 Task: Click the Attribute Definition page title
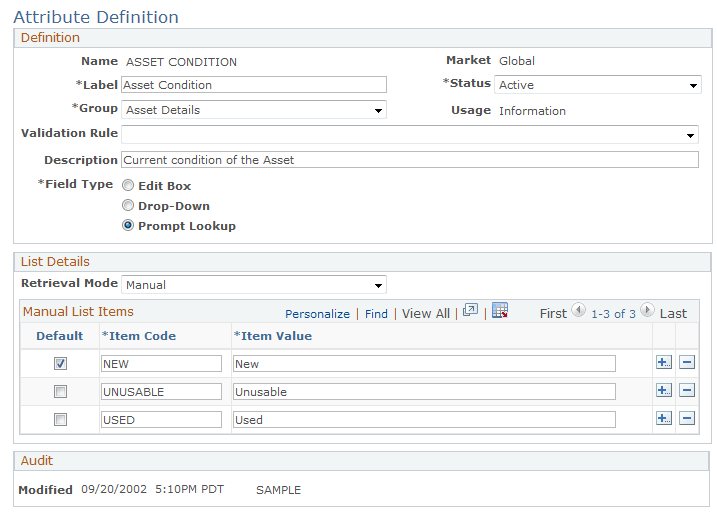tap(96, 17)
